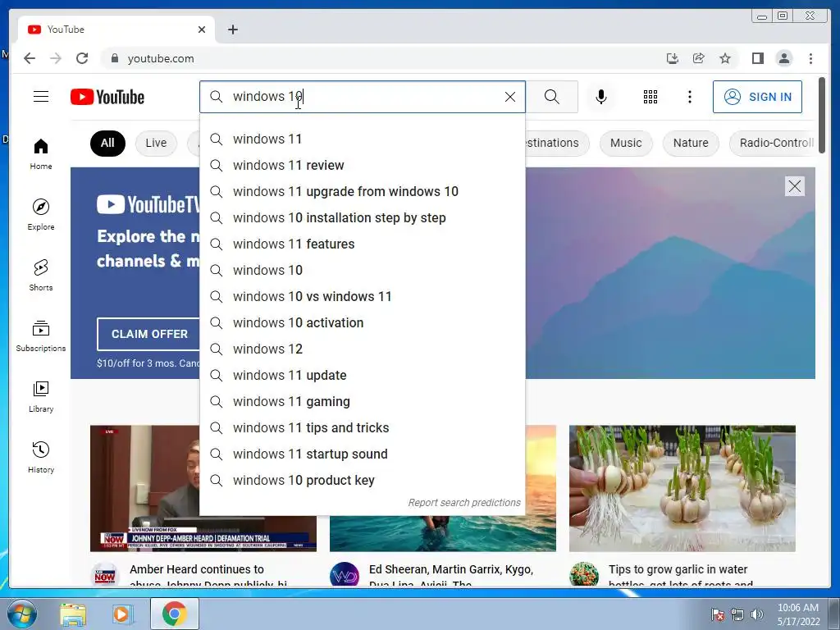Open the YouTube apps grid
840x630 pixels.
tap(651, 97)
